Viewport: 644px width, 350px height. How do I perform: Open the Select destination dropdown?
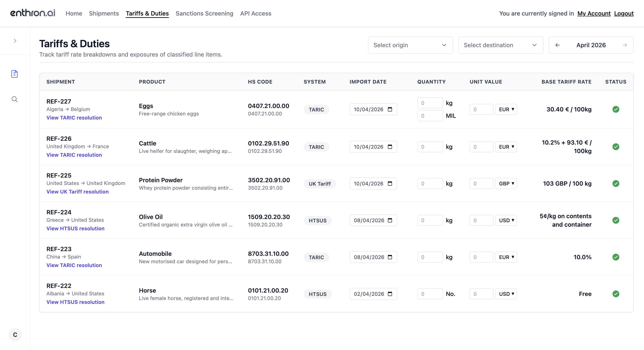tap(500, 45)
